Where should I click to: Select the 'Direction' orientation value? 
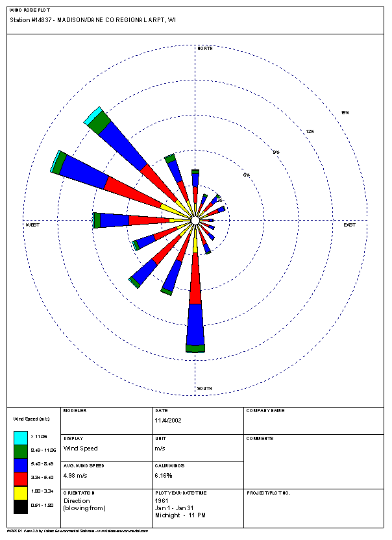coord(77,501)
